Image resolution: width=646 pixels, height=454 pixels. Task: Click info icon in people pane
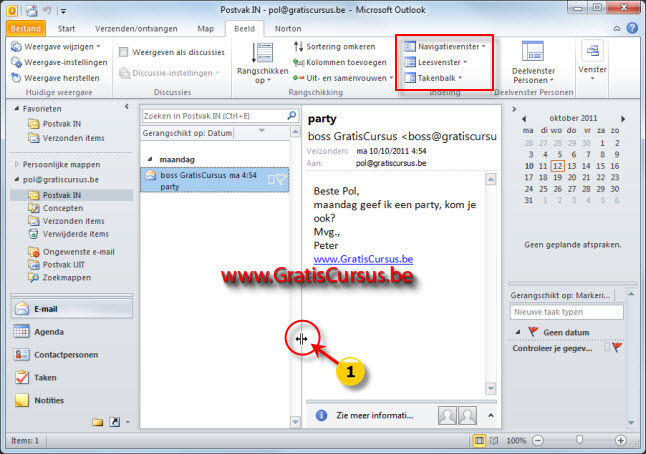[321, 415]
